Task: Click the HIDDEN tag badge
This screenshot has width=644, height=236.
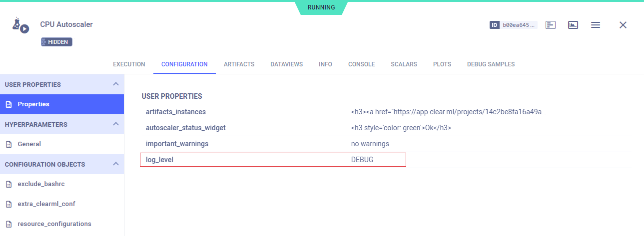Action: (57, 42)
